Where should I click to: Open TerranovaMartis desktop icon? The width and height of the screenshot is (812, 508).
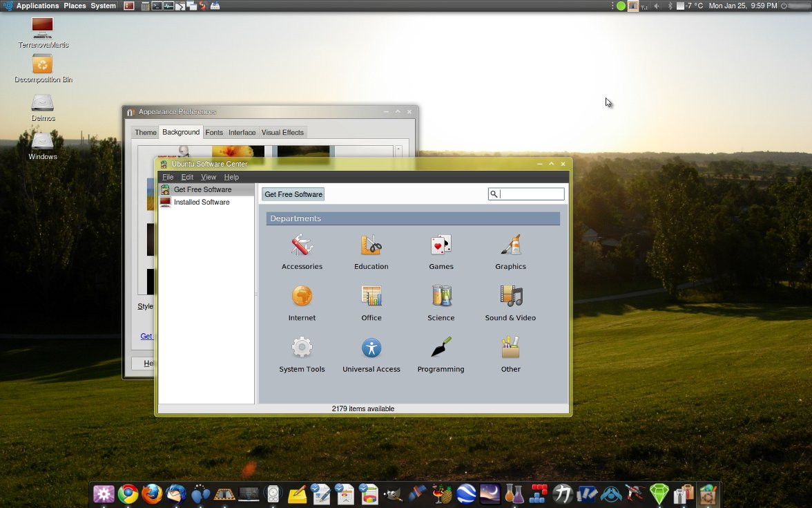pos(43,32)
